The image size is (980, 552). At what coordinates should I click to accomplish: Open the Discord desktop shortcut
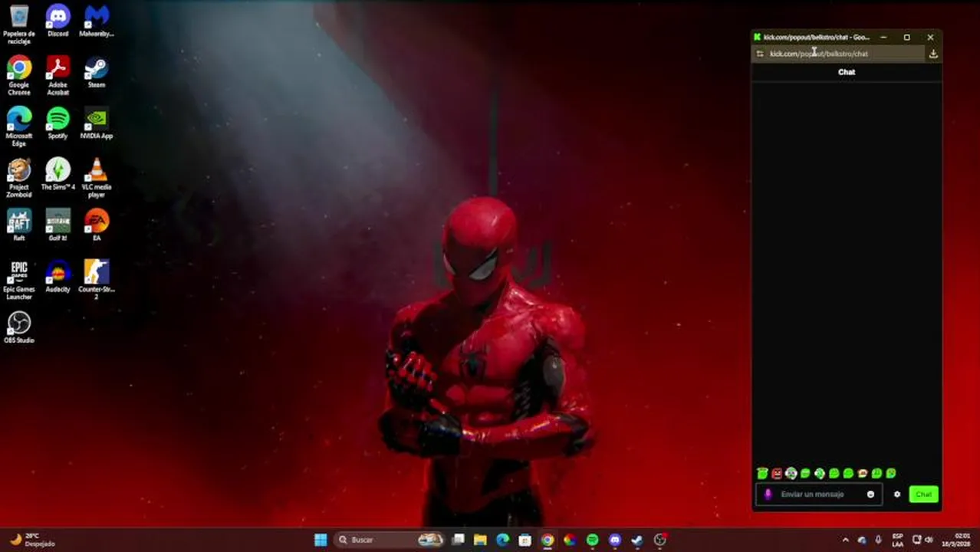pos(58,21)
